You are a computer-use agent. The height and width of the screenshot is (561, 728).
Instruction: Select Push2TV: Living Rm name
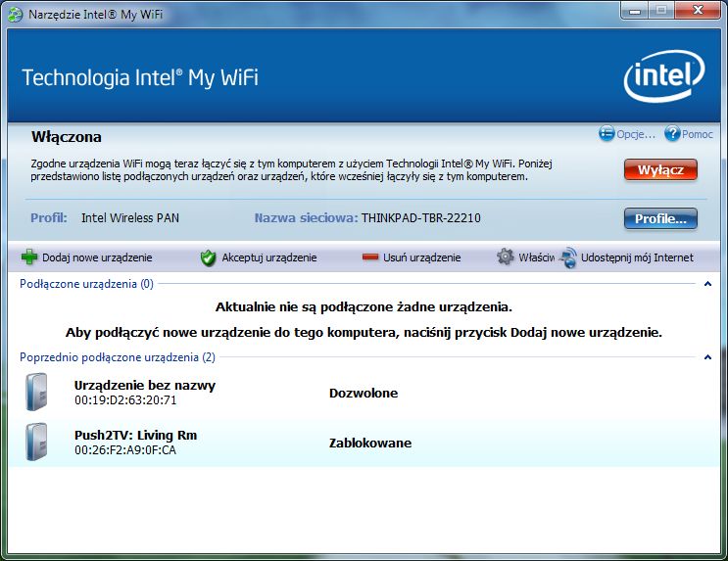(135, 435)
